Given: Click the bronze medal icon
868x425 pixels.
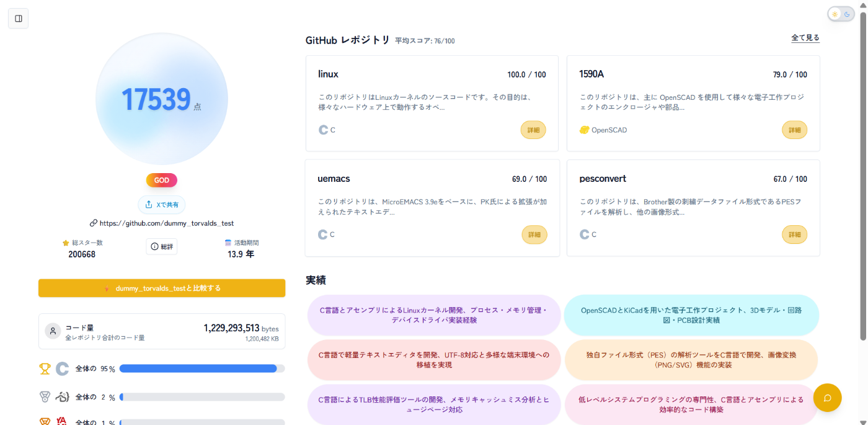Looking at the screenshot, I should [45, 421].
